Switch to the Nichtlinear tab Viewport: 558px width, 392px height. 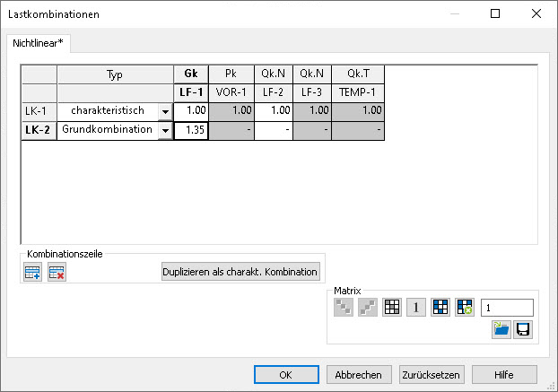[39, 43]
